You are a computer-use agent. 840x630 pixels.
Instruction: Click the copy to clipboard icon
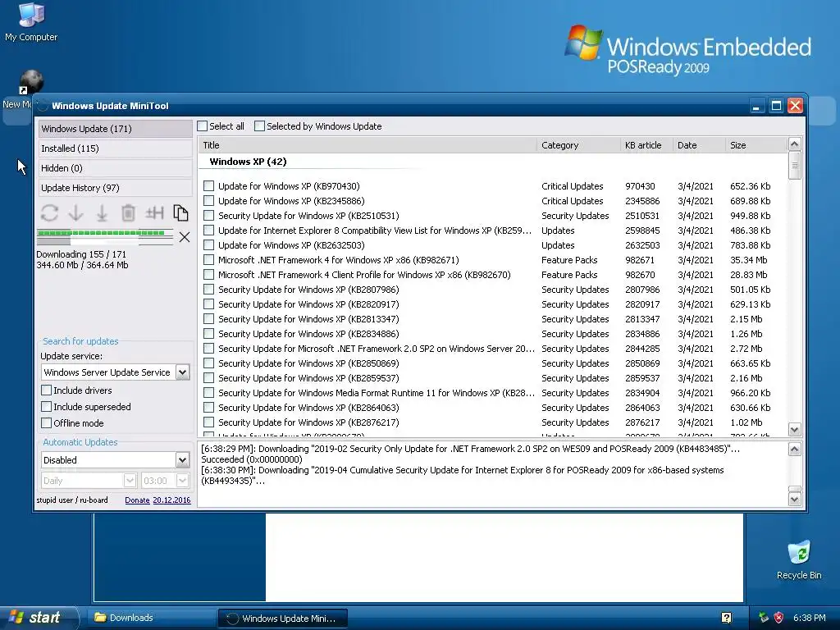180,213
